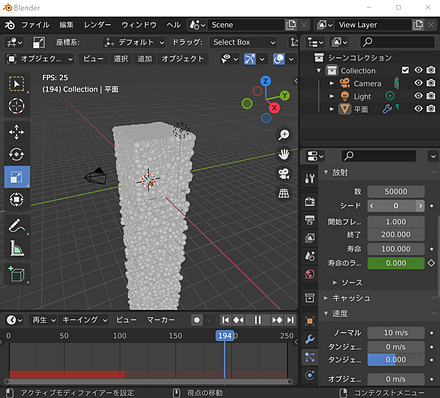Toggle auto keying record button
The height and width of the screenshot is (398, 440).
coord(197,320)
